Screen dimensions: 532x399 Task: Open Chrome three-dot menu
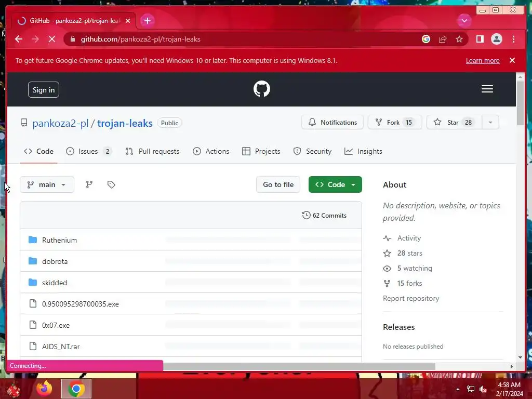click(x=513, y=39)
